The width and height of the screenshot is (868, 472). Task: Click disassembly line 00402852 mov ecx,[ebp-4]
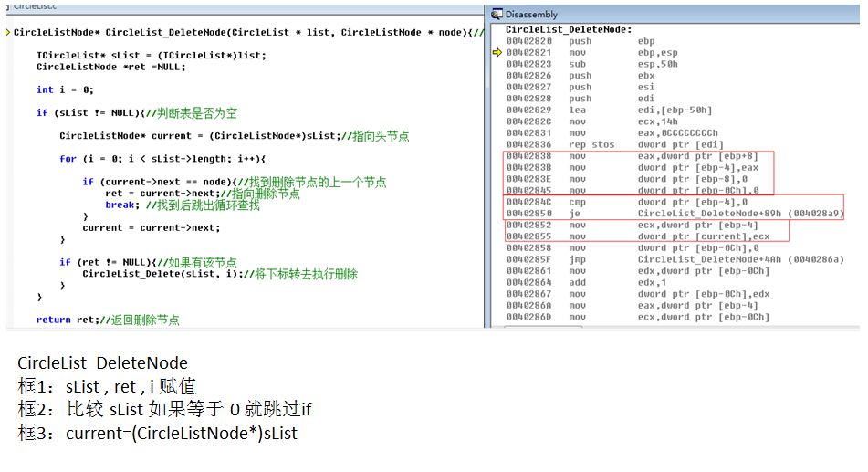point(632,225)
